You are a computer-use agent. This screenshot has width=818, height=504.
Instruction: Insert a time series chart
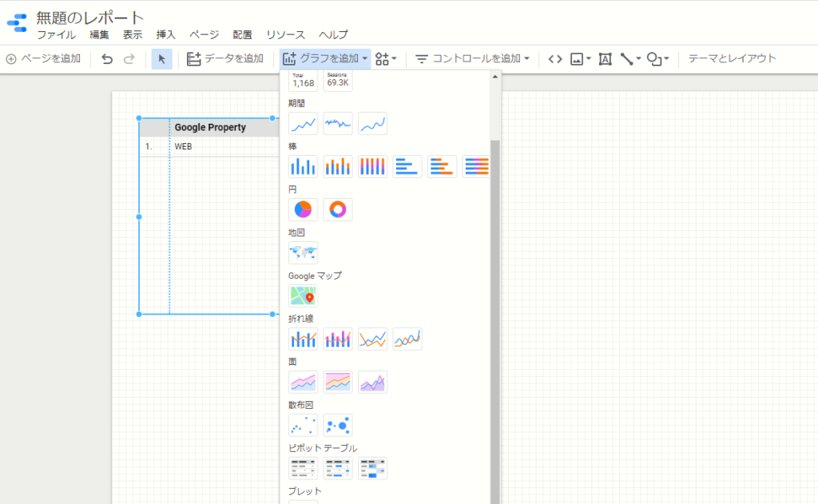[303, 124]
